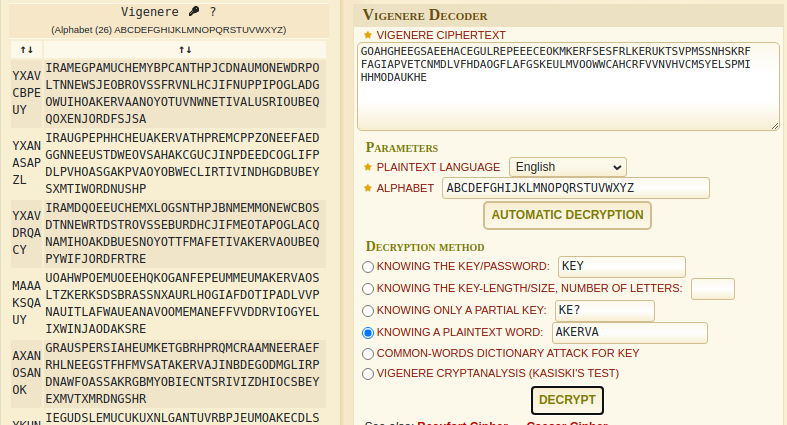Image resolution: width=787 pixels, height=425 pixels.
Task: Click the key-length number of letters field
Action: [x=712, y=288]
